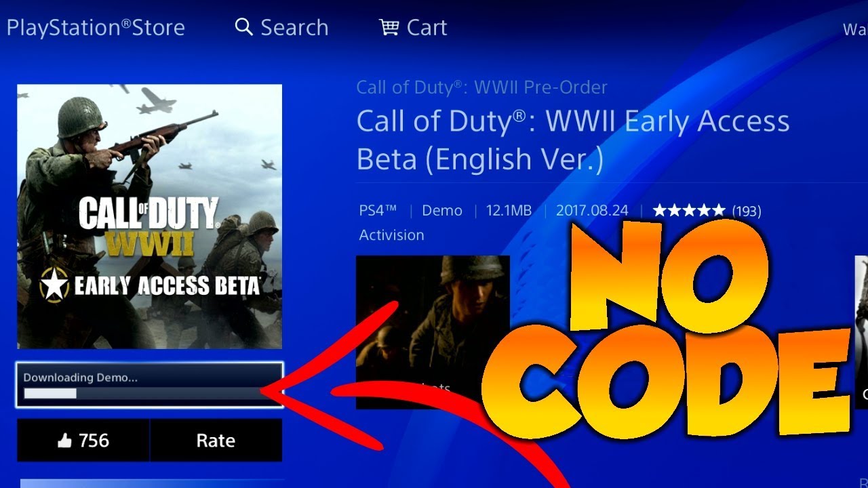The height and width of the screenshot is (488, 868).
Task: Click the 756 likes button
Action: pyautogui.click(x=83, y=441)
